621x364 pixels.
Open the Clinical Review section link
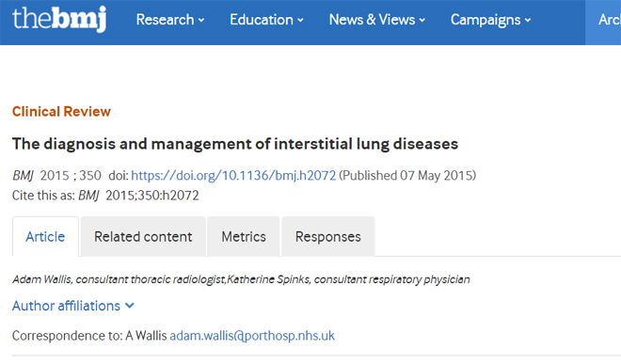click(x=61, y=112)
